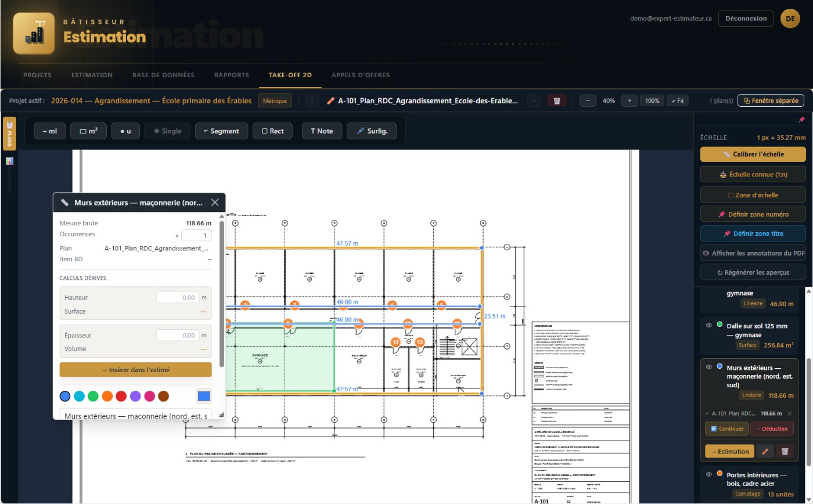Delete the Murs extérieurs measurement trash icon
This screenshot has height=504, width=813.
[785, 451]
